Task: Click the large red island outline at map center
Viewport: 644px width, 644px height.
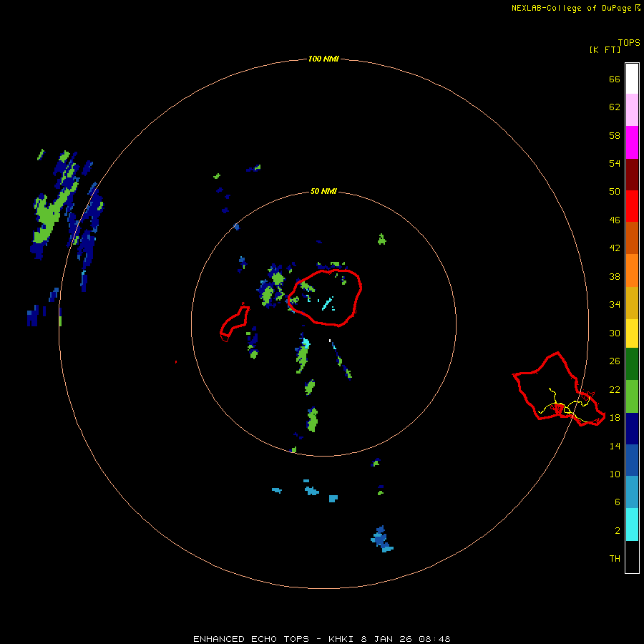Action: 325,298
